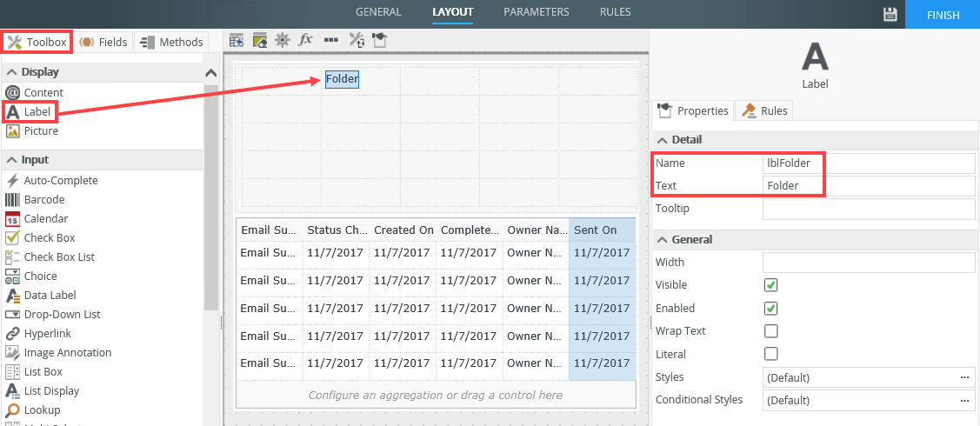Click the auto-generate table toolbar icon
980x426 pixels.
237,41
